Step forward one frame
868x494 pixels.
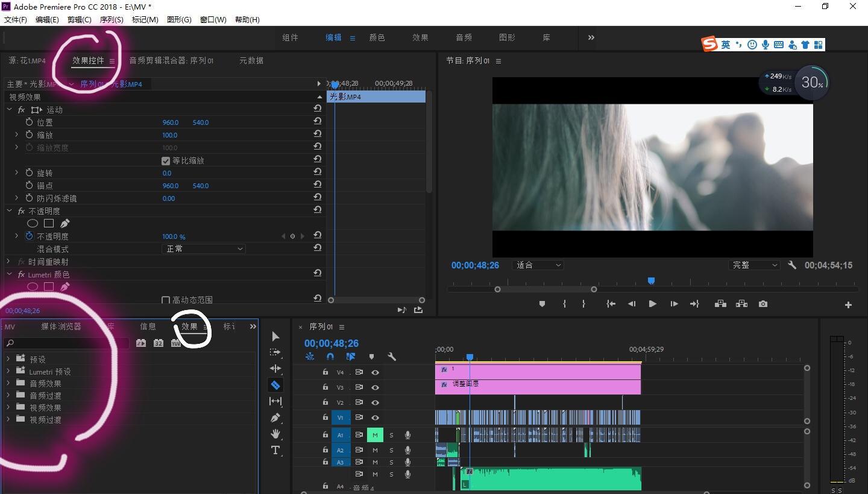click(674, 304)
